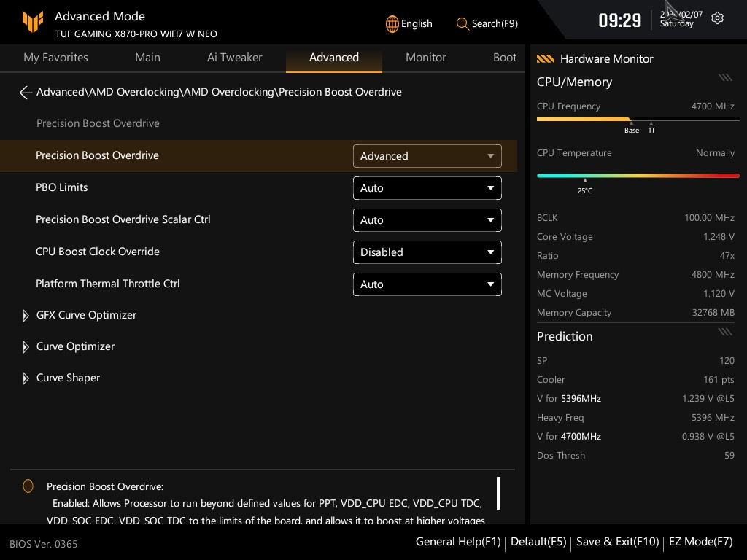747x560 pixels.
Task: Click the globe language icon
Action: pos(392,23)
